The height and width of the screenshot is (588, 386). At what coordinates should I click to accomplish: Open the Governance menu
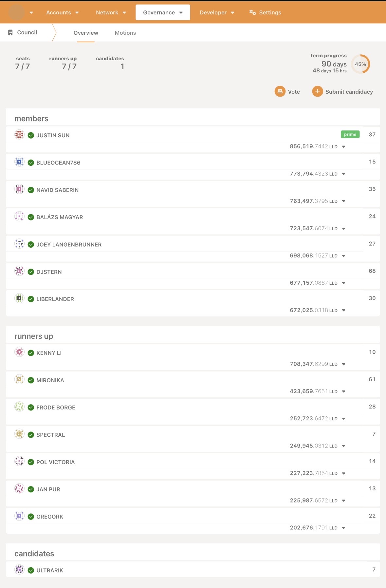163,12
